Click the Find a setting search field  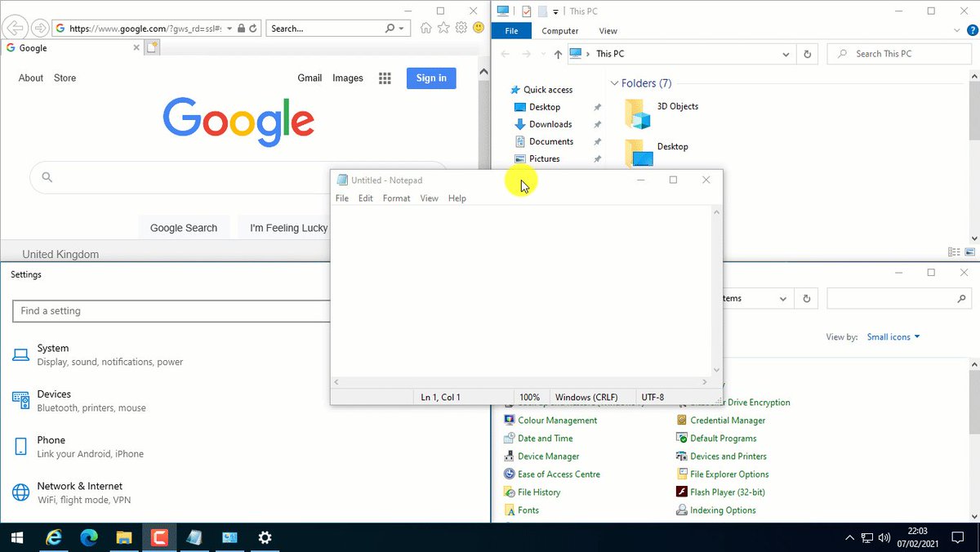pos(171,311)
